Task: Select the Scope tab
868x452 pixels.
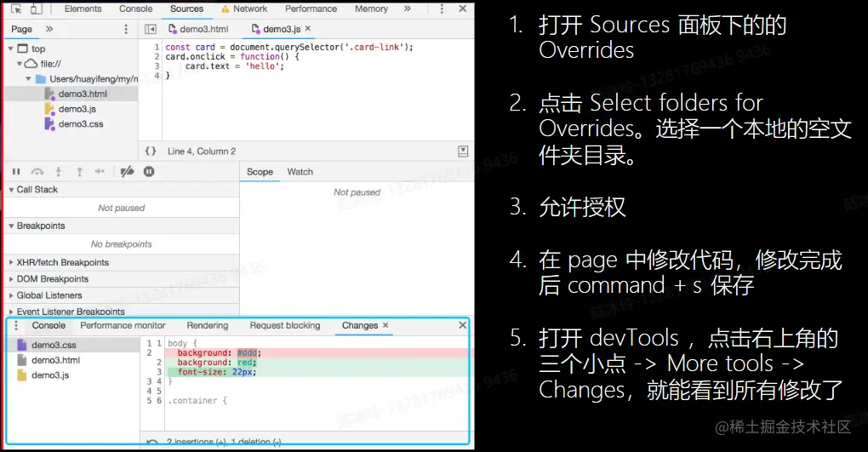Action: coord(260,172)
